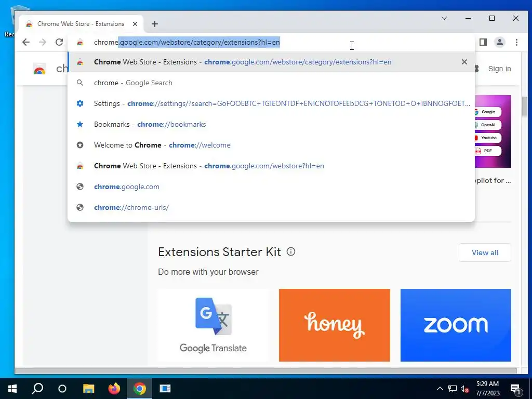Click the blue gear icon of Settings suggestion

pyautogui.click(x=79, y=103)
